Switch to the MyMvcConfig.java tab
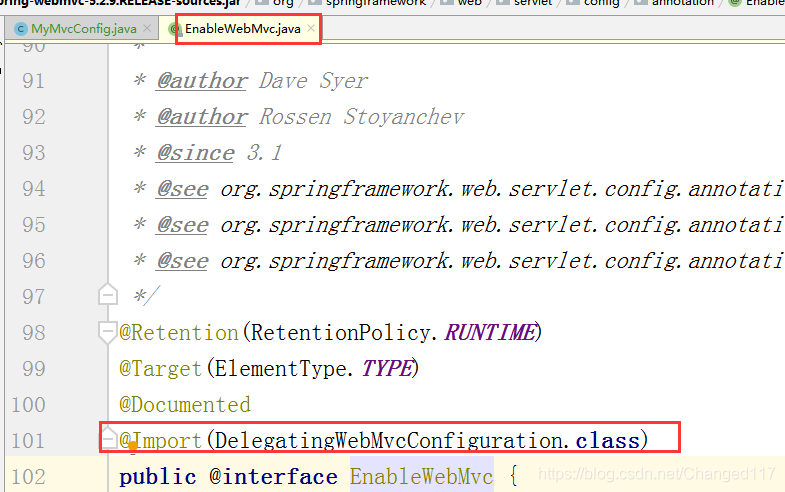This screenshot has height=492, width=785. point(84,29)
